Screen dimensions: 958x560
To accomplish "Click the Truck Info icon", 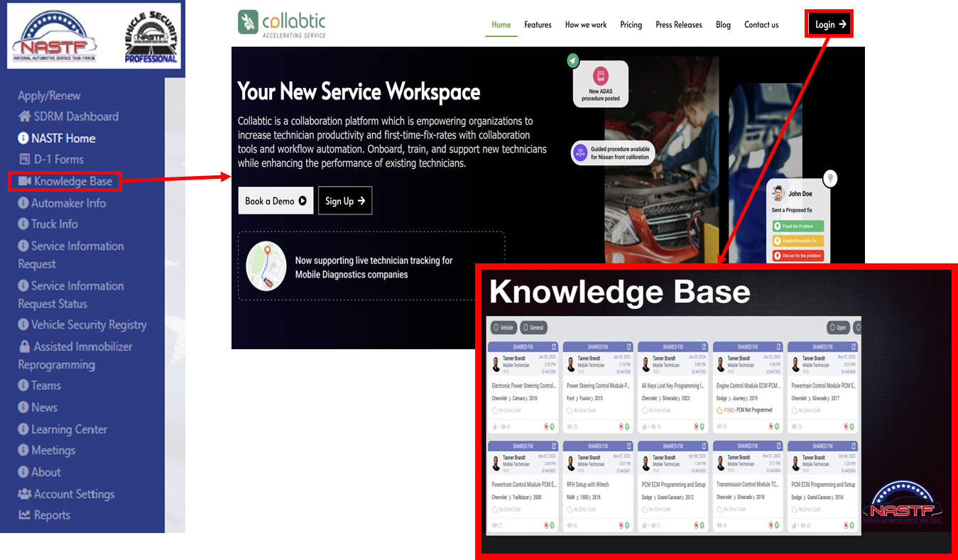I will pos(23,224).
